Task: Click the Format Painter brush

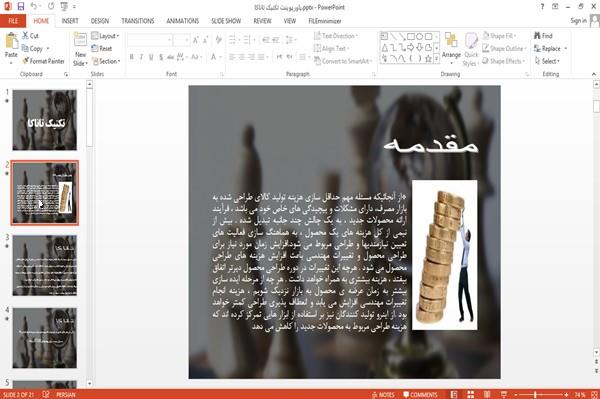Action: (x=43, y=61)
